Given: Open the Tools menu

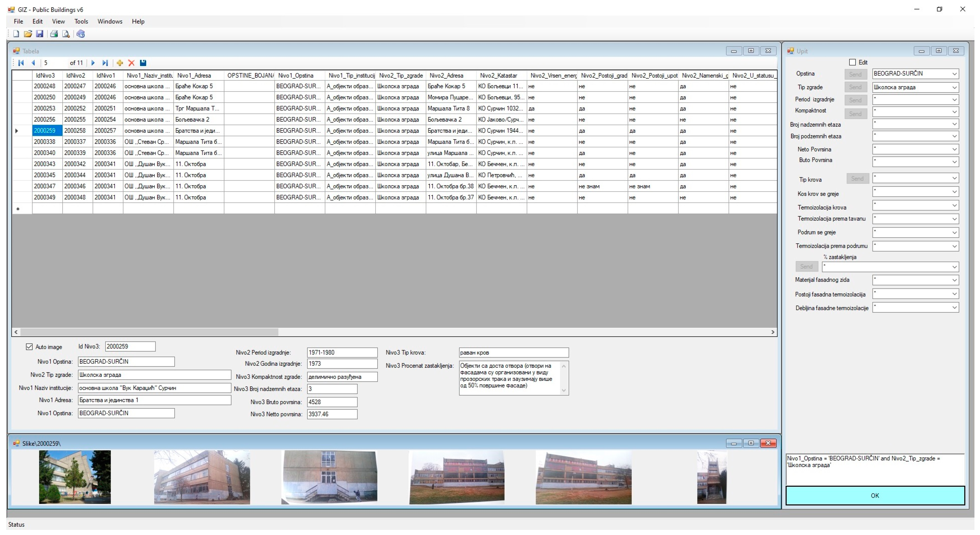Looking at the screenshot, I should (81, 21).
